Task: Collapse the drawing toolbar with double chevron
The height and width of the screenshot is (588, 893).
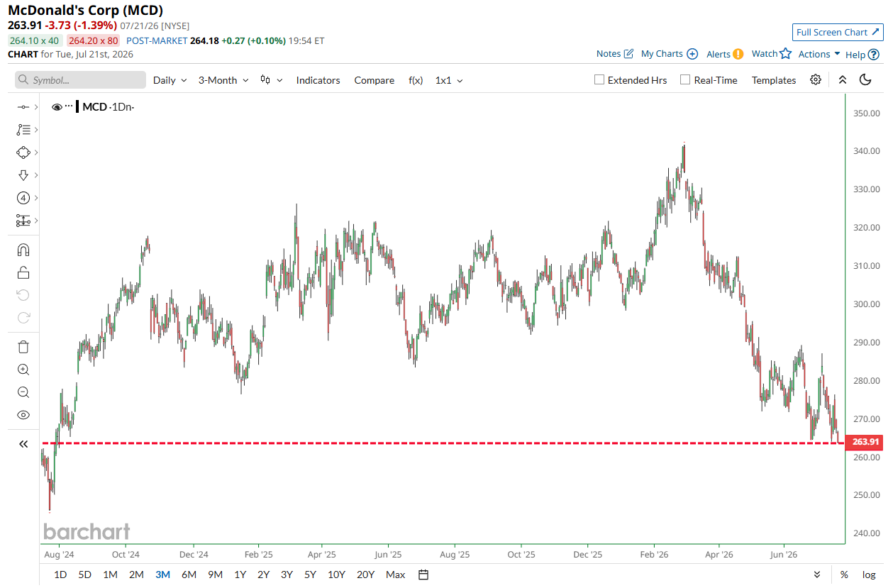Action: coord(23,444)
